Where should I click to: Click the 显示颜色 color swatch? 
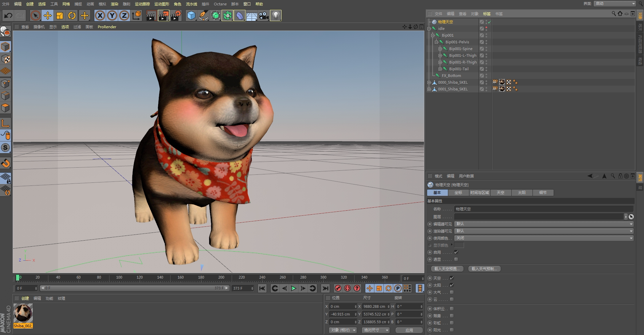point(459,245)
